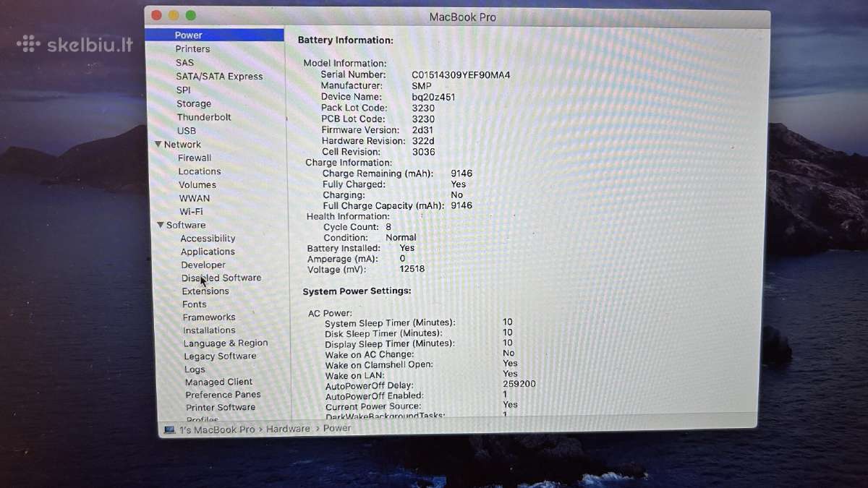Viewport: 868px width, 488px height.
Task: Select Locations under Network
Action: [200, 171]
